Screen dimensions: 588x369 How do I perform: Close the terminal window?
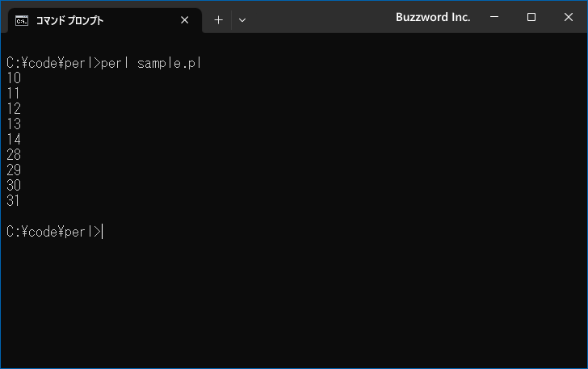(569, 17)
